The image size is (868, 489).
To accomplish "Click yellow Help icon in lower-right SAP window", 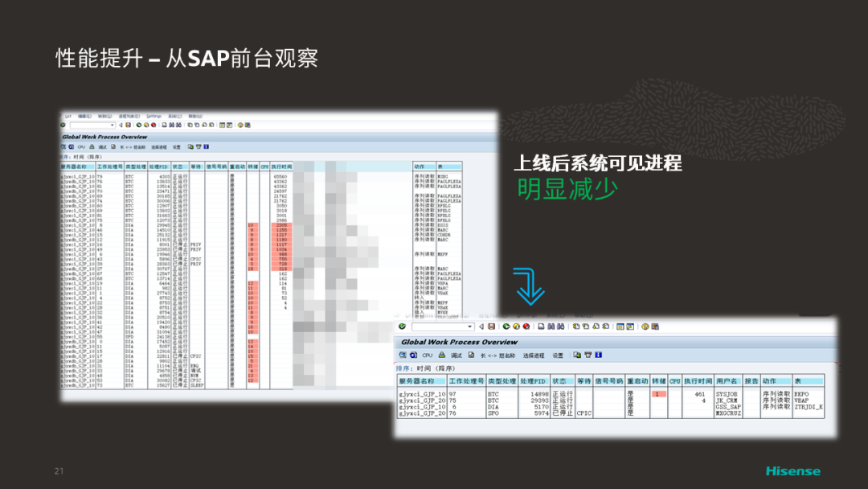I will [645, 327].
